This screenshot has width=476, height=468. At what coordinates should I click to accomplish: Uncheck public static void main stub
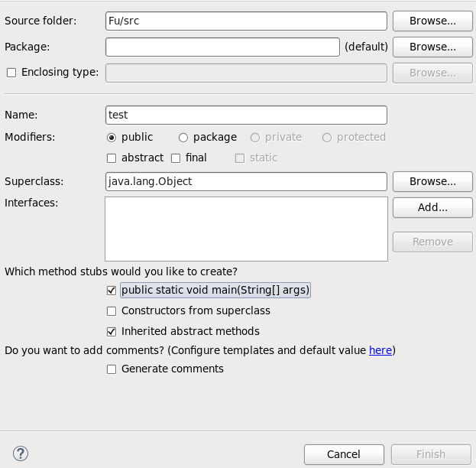coord(112,291)
